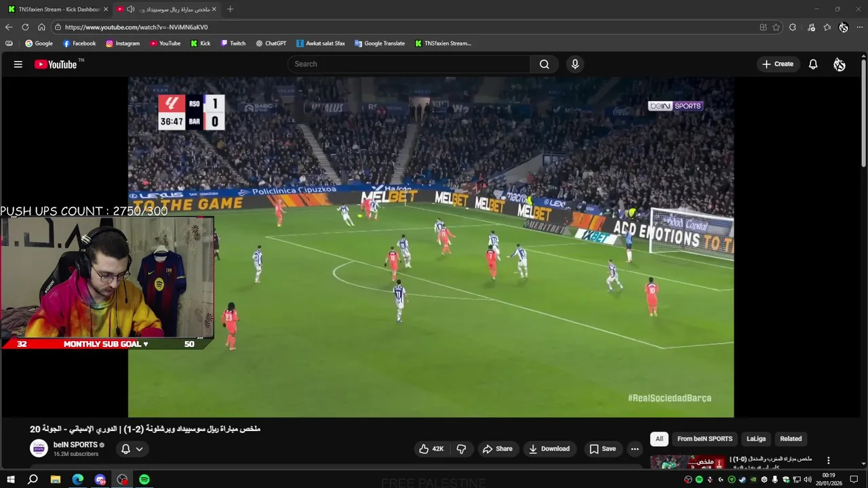This screenshot has height=488, width=868.
Task: Click the Create button
Action: point(777,64)
